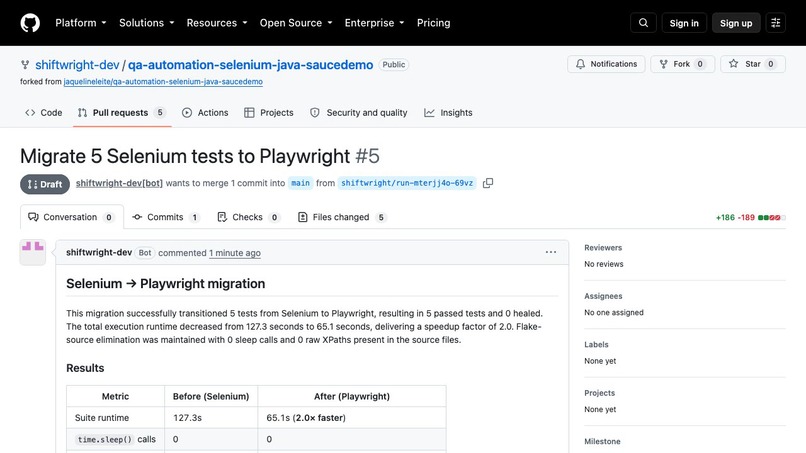Click the shiftwright-dev bot avatar

coord(33,252)
